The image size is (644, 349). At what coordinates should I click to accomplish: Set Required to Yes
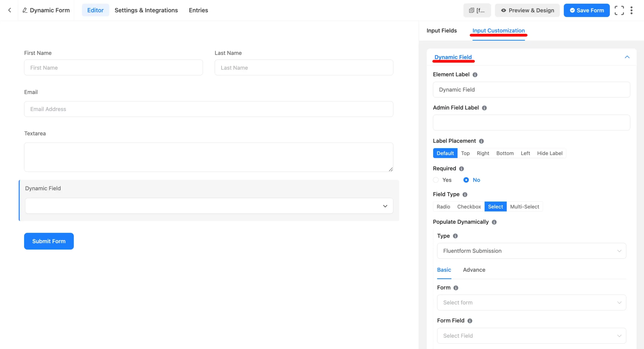435,180
